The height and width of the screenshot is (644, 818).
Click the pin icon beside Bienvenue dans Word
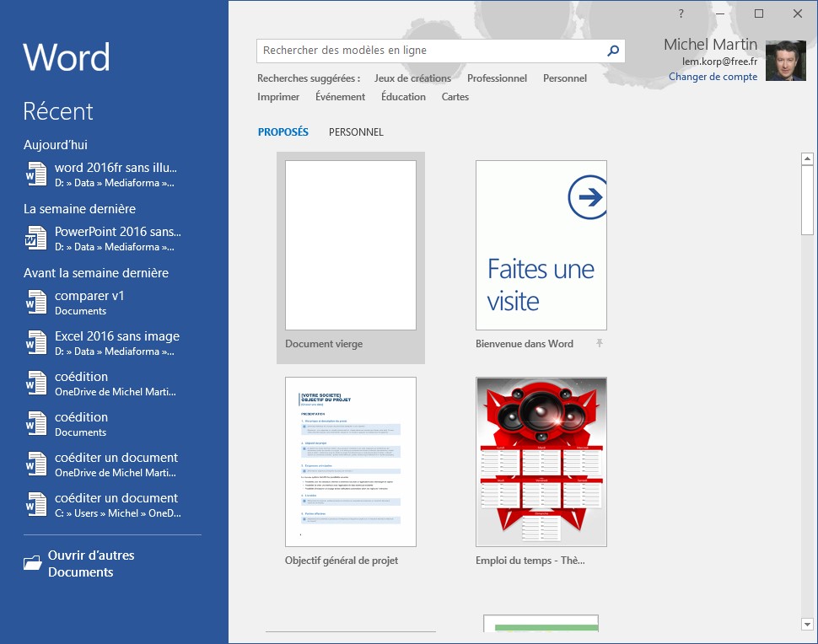600,343
